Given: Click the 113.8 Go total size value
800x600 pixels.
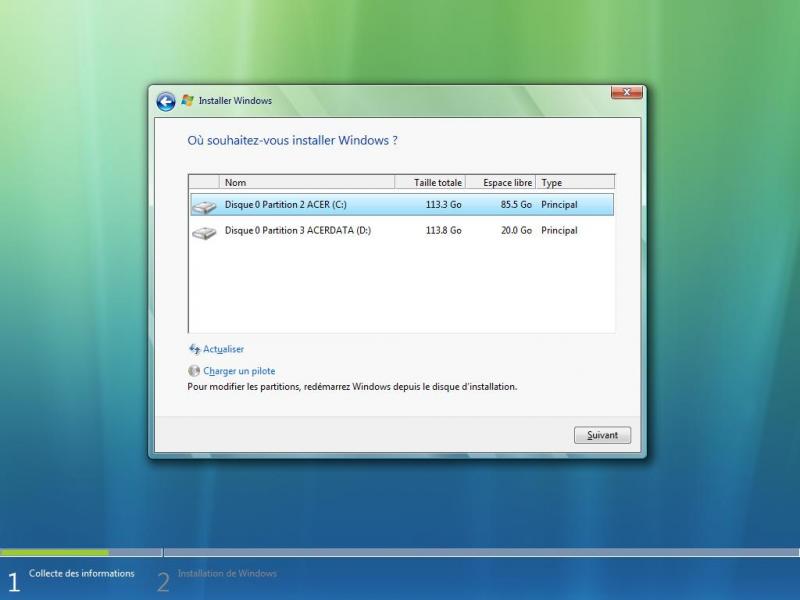Looking at the screenshot, I should (x=443, y=231).
